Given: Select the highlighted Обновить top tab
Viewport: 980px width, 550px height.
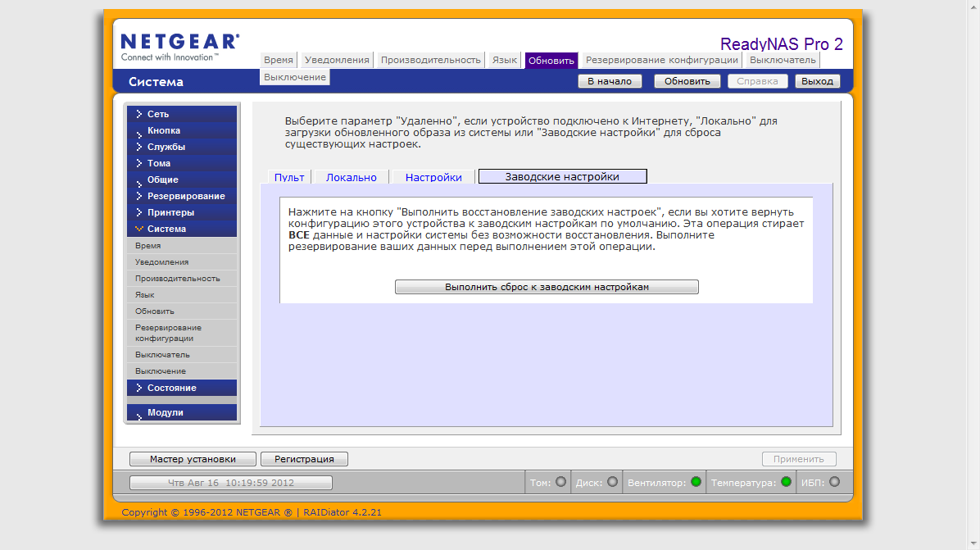Looking at the screenshot, I should [x=551, y=61].
